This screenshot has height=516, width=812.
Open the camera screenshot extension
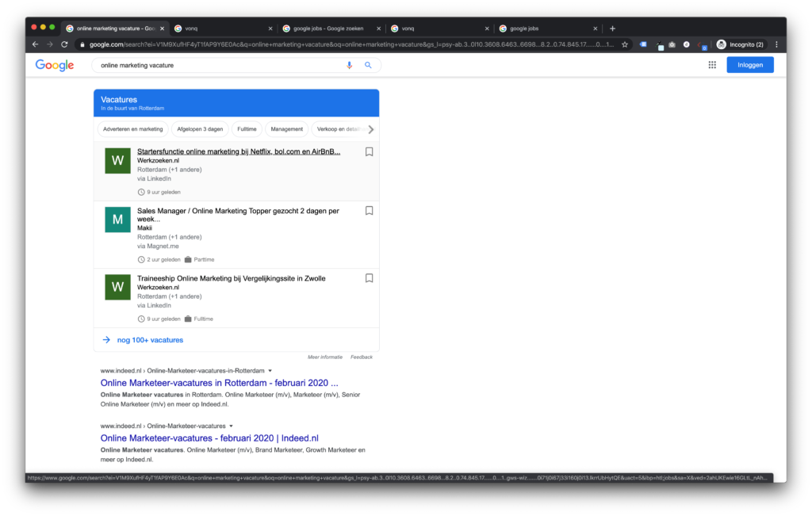click(672, 44)
